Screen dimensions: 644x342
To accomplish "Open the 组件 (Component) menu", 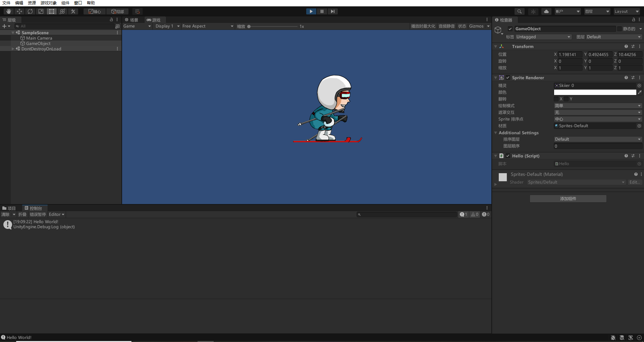I will 65,3.
